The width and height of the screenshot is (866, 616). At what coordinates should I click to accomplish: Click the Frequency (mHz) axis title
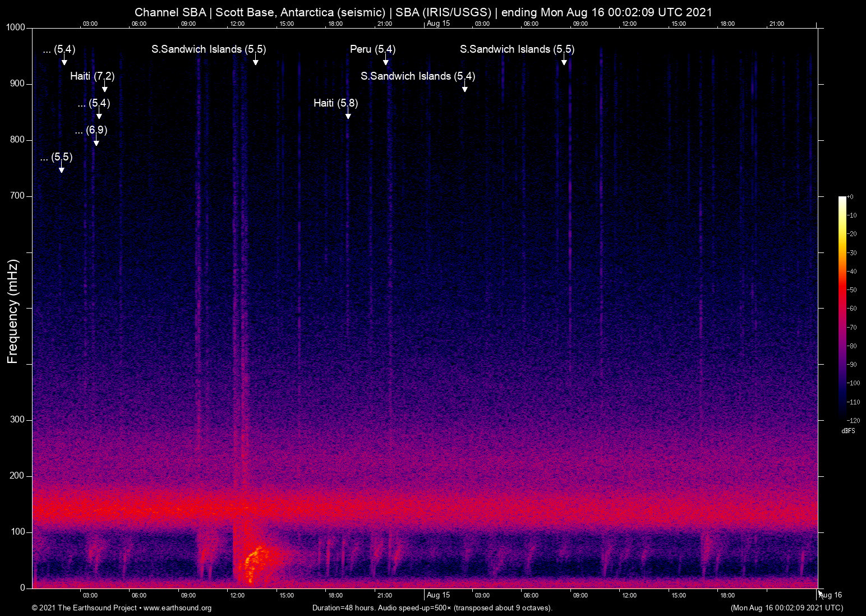click(13, 311)
